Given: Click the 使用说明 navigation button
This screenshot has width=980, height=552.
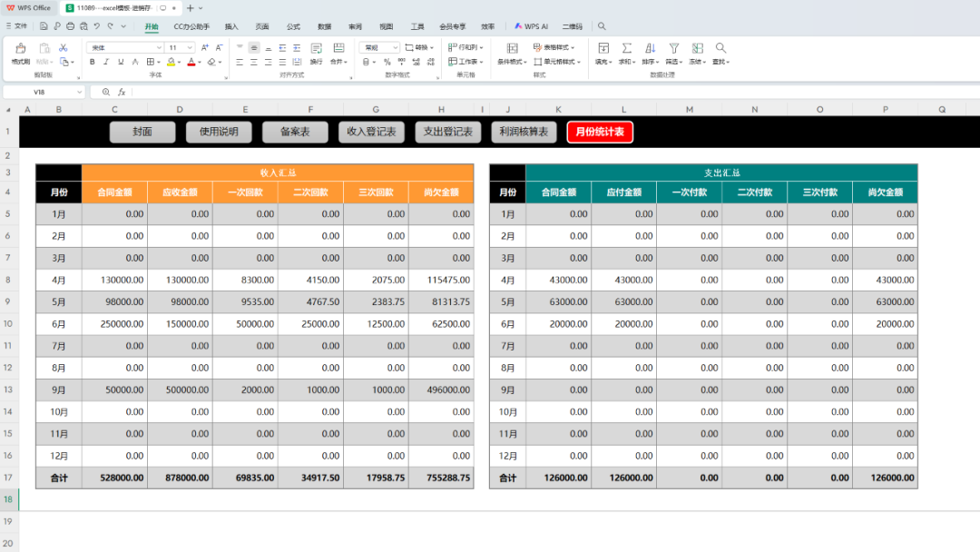Looking at the screenshot, I should [x=219, y=132].
